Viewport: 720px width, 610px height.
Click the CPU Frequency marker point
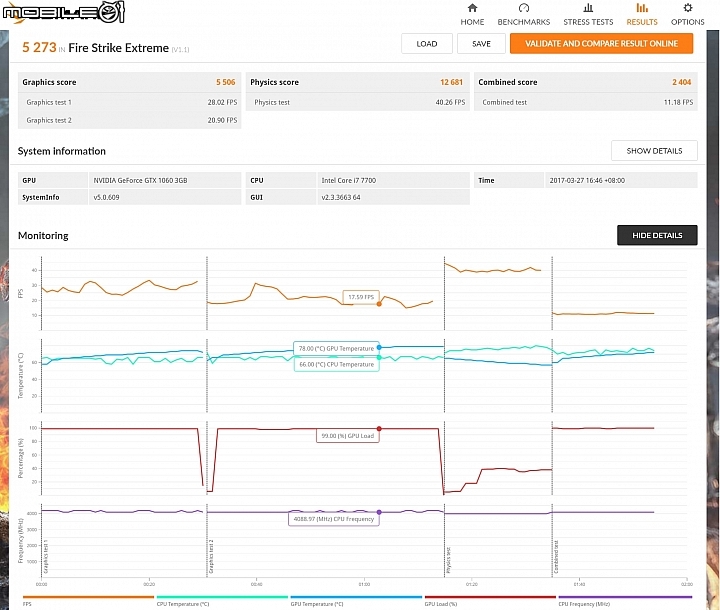[x=379, y=512]
